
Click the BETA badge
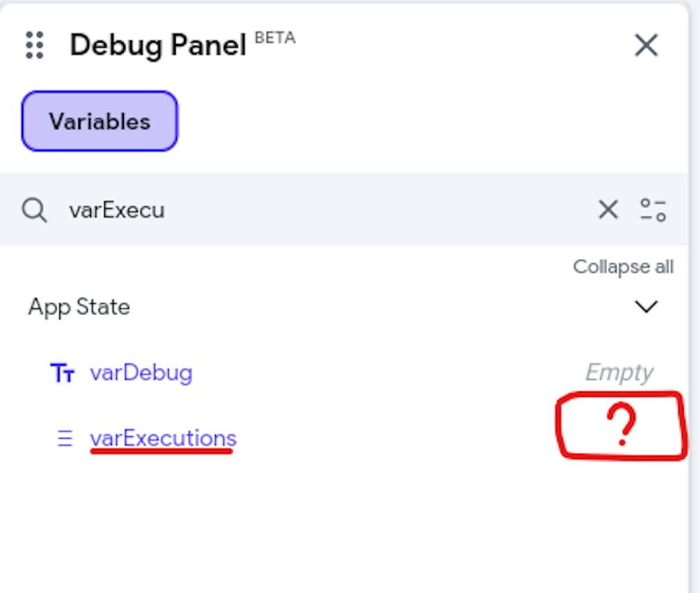point(274,38)
